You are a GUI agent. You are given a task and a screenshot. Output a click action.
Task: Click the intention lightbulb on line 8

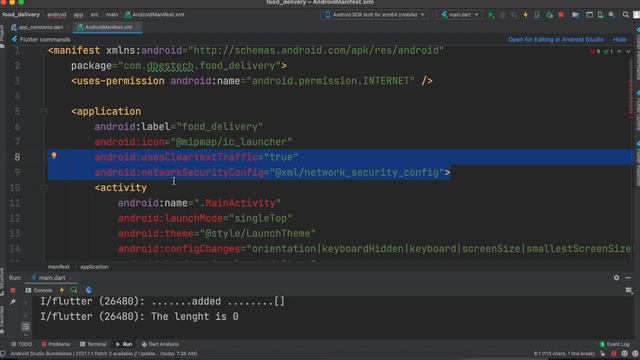click(54, 156)
